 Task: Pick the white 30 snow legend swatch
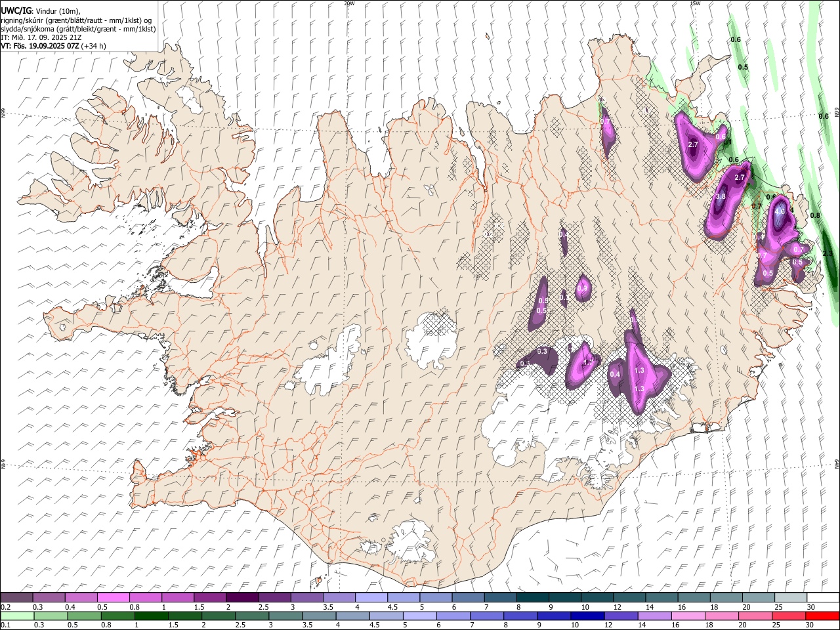[823, 598]
